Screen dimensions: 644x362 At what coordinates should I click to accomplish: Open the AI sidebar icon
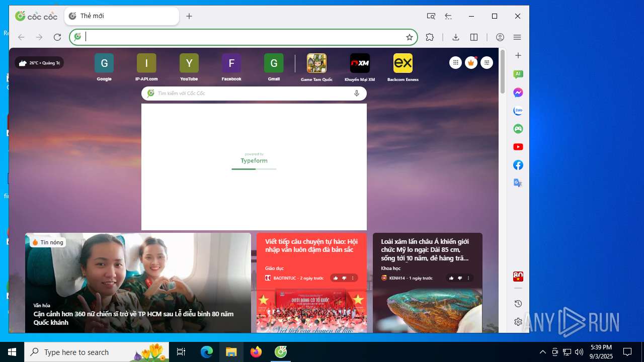pos(518,74)
